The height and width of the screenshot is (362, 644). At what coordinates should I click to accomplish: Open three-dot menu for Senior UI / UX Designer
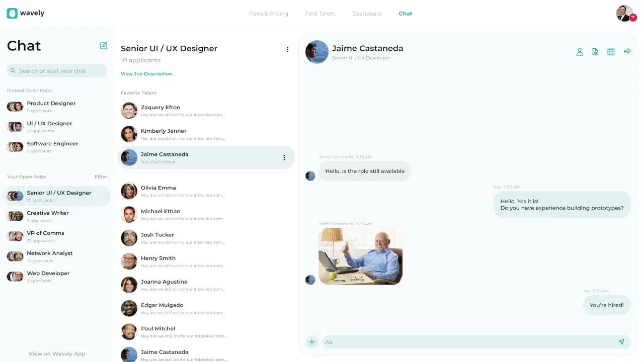[287, 49]
